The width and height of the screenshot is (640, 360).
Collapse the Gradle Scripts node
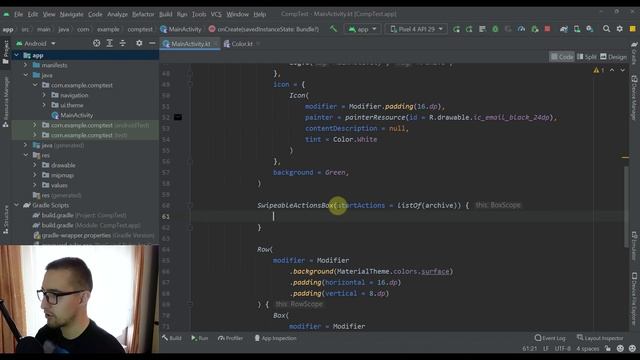click(17, 205)
